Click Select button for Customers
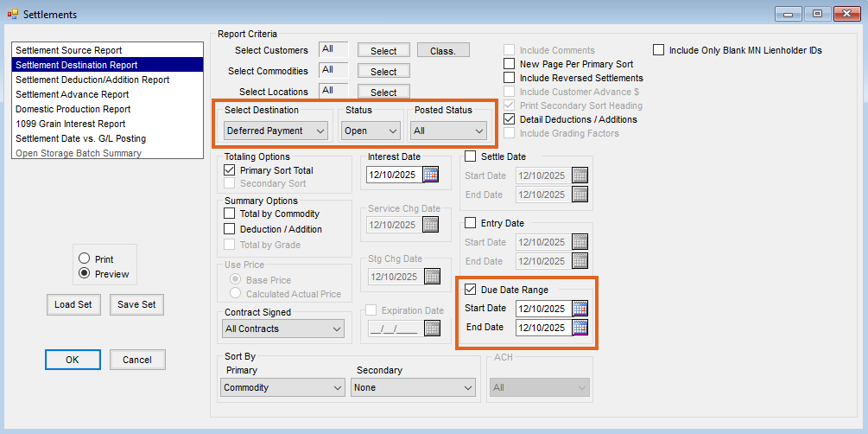868x434 pixels. coord(383,50)
